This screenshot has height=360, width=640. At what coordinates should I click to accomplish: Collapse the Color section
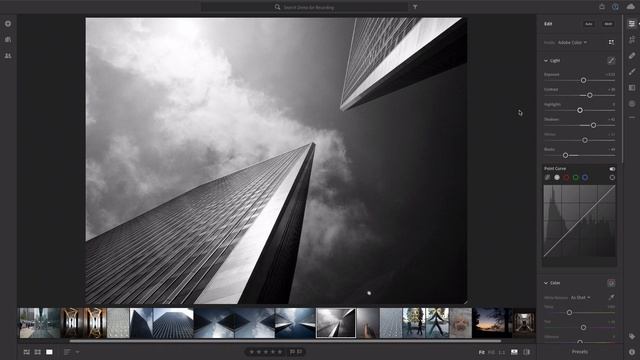tap(546, 283)
